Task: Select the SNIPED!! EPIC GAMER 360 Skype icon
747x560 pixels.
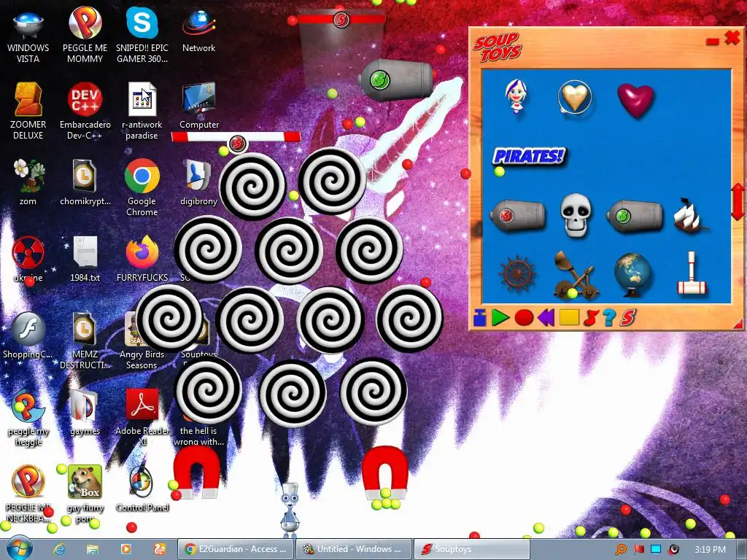Action: click(x=142, y=35)
